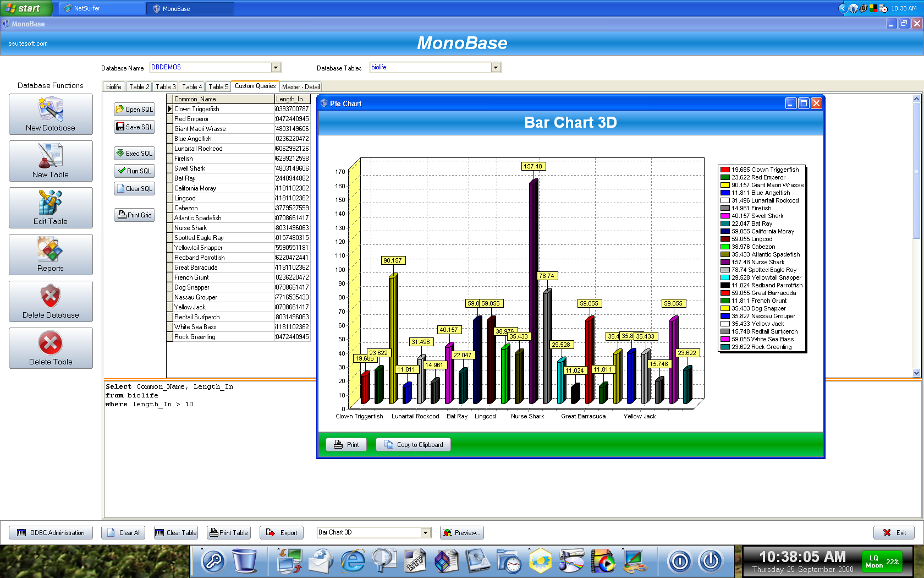This screenshot has width=924, height=578.
Task: Open the Reports function
Action: [x=51, y=254]
